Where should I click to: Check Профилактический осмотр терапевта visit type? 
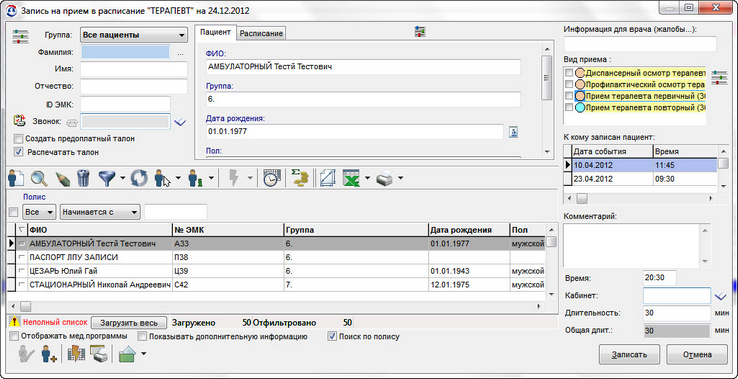(569, 84)
